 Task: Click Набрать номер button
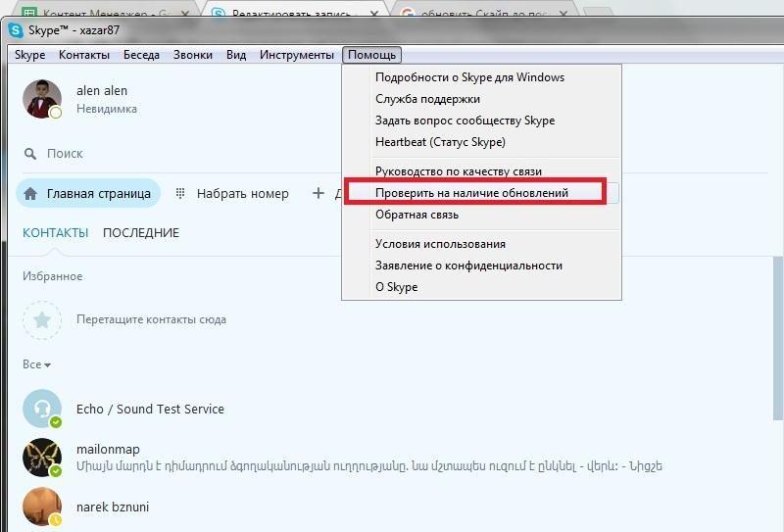click(232, 194)
